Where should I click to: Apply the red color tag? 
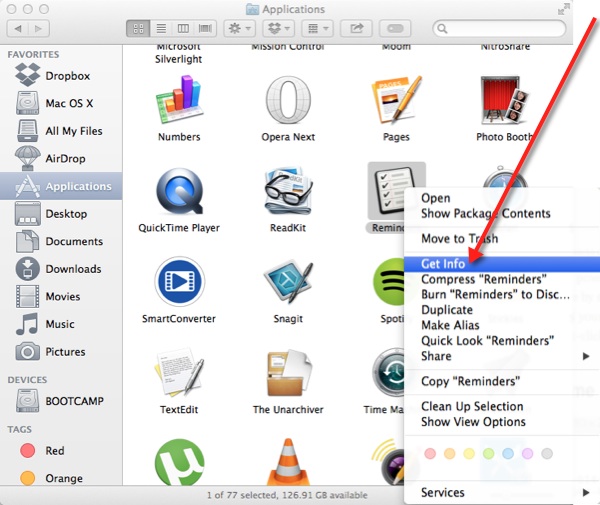pyautogui.click(x=430, y=454)
